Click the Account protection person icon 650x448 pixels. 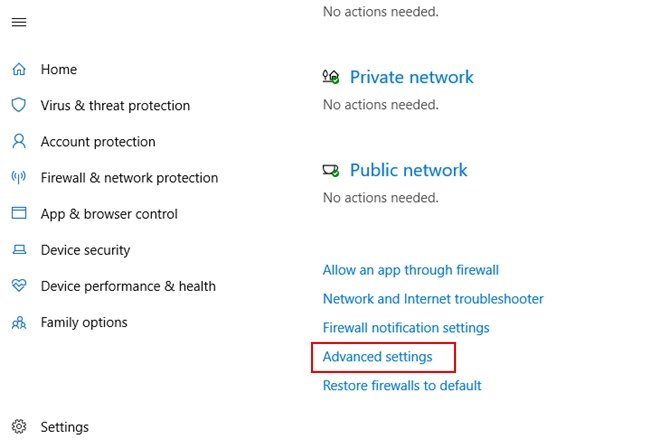pyautogui.click(x=19, y=141)
